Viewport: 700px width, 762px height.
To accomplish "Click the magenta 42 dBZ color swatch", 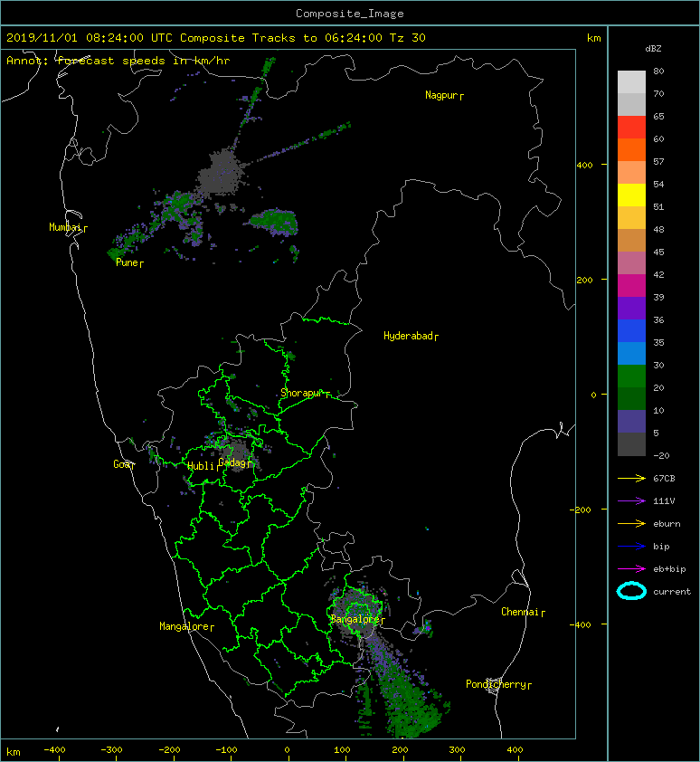I will 631,285.
